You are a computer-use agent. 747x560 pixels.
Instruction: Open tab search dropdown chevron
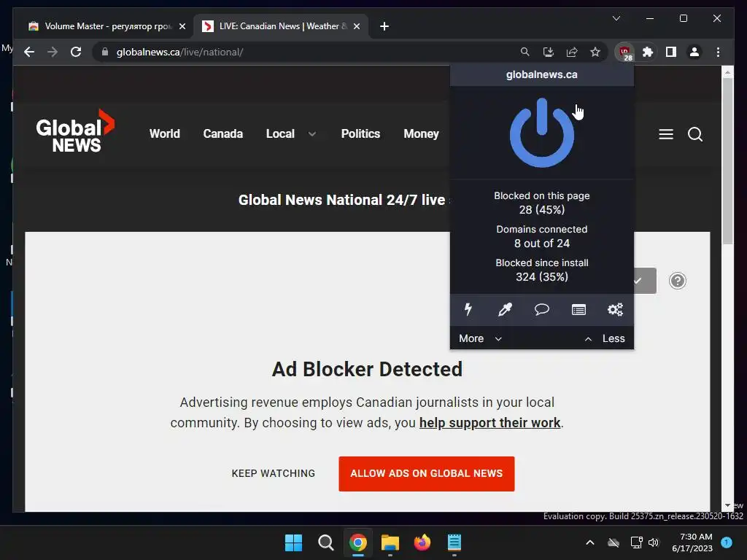click(x=616, y=18)
